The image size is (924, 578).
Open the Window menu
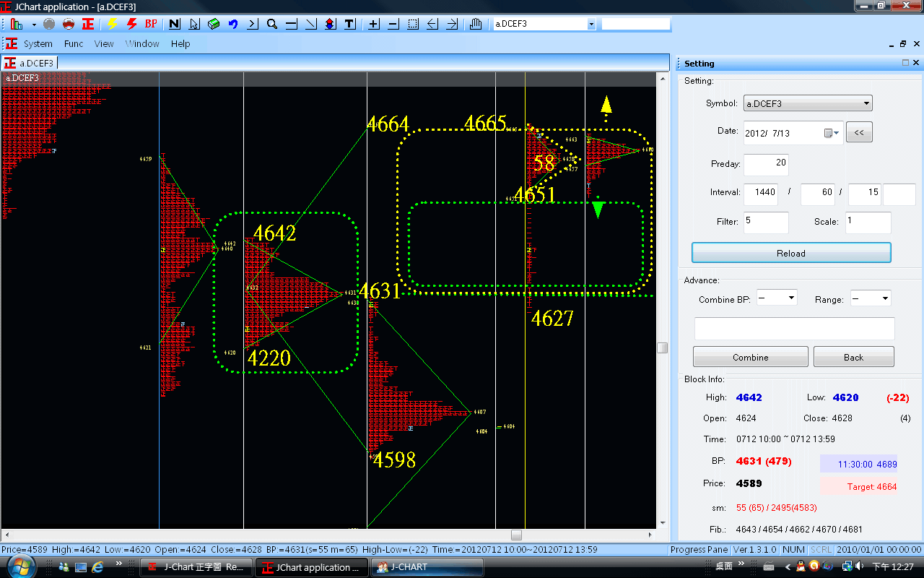(x=142, y=43)
